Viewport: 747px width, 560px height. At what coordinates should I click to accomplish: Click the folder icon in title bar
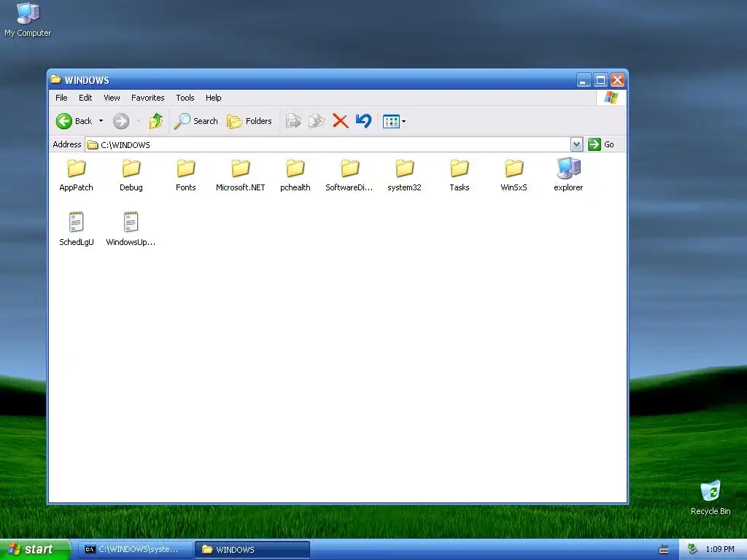pyautogui.click(x=56, y=79)
